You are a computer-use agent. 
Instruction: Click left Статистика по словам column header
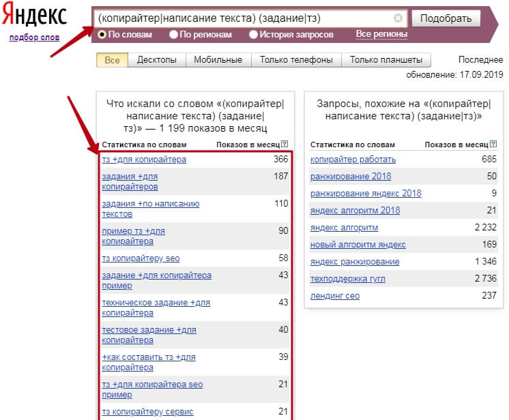click(x=144, y=145)
